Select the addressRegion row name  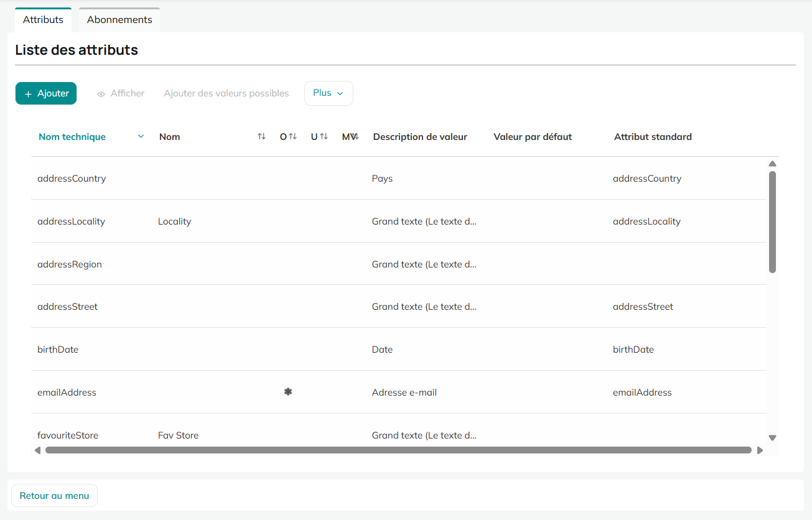tap(70, 264)
